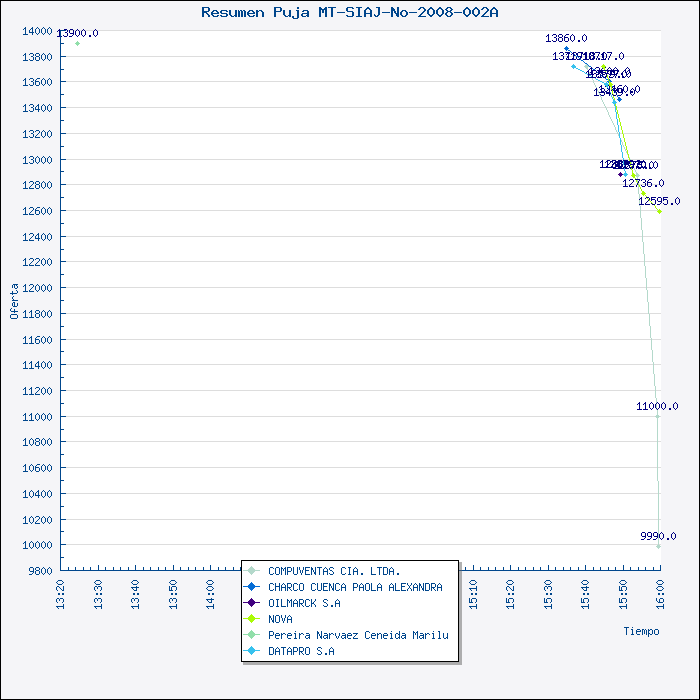The width and height of the screenshot is (700, 700).
Task: Click the NOVA legend marker icon
Action: coord(252,619)
